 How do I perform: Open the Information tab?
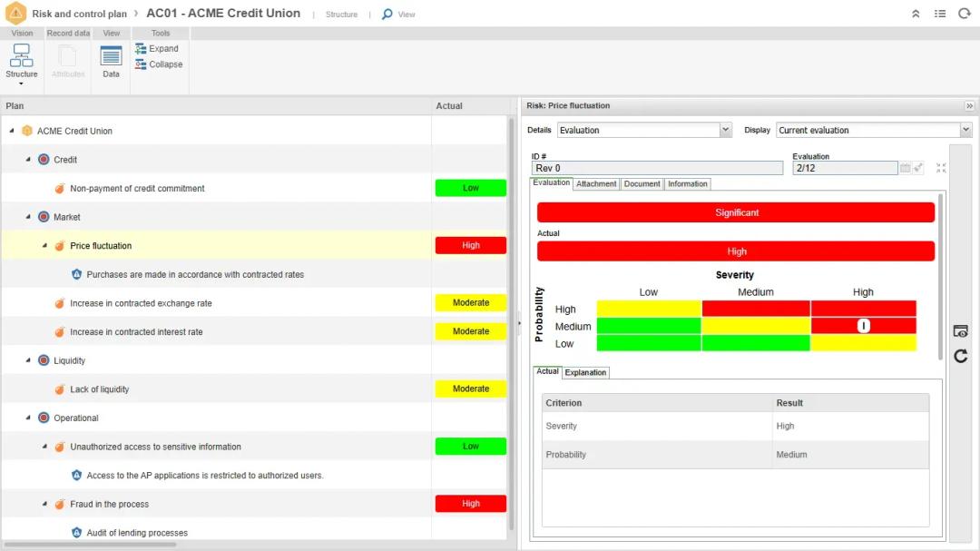coord(688,184)
